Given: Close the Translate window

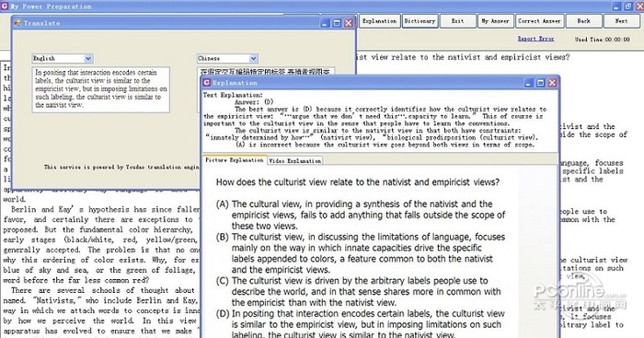Looking at the screenshot, I should pos(349,23).
